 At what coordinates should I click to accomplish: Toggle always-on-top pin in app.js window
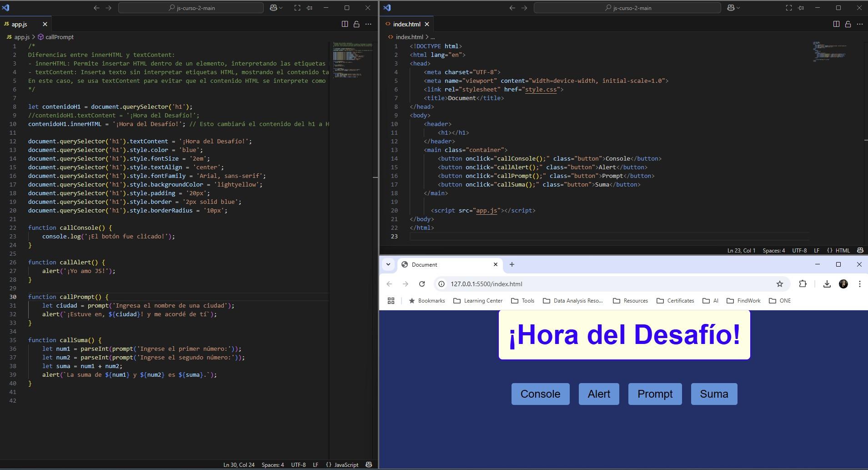click(x=310, y=8)
